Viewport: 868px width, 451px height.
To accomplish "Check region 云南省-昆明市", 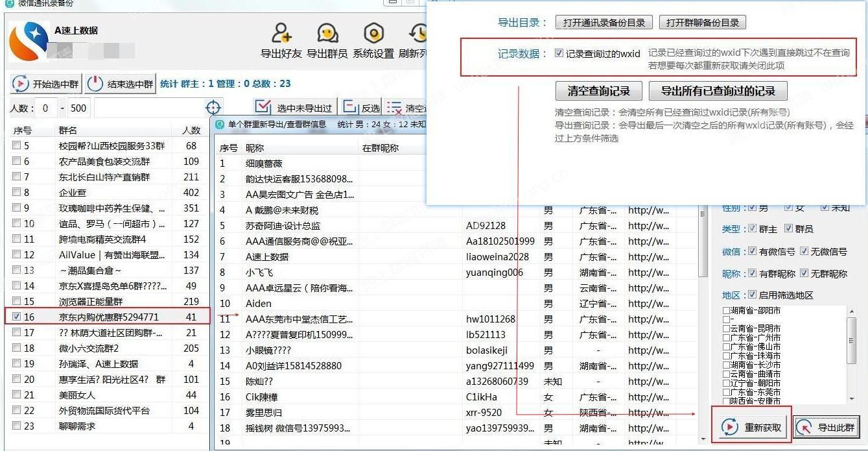I will click(x=727, y=329).
